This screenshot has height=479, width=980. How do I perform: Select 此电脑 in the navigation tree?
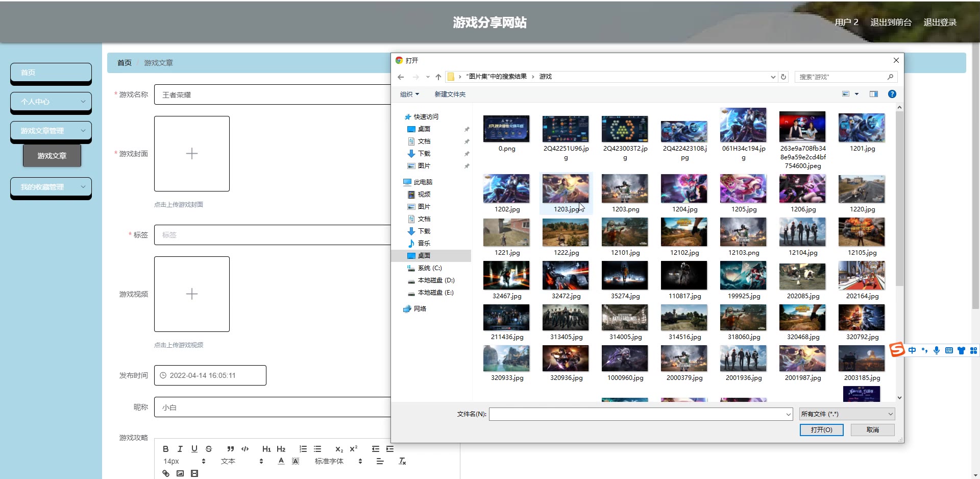click(423, 182)
